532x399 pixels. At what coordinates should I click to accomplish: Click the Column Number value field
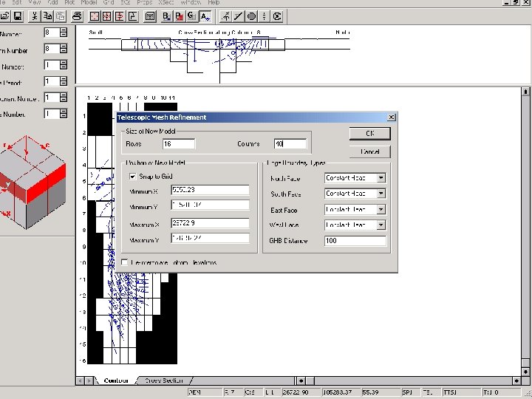52,49
